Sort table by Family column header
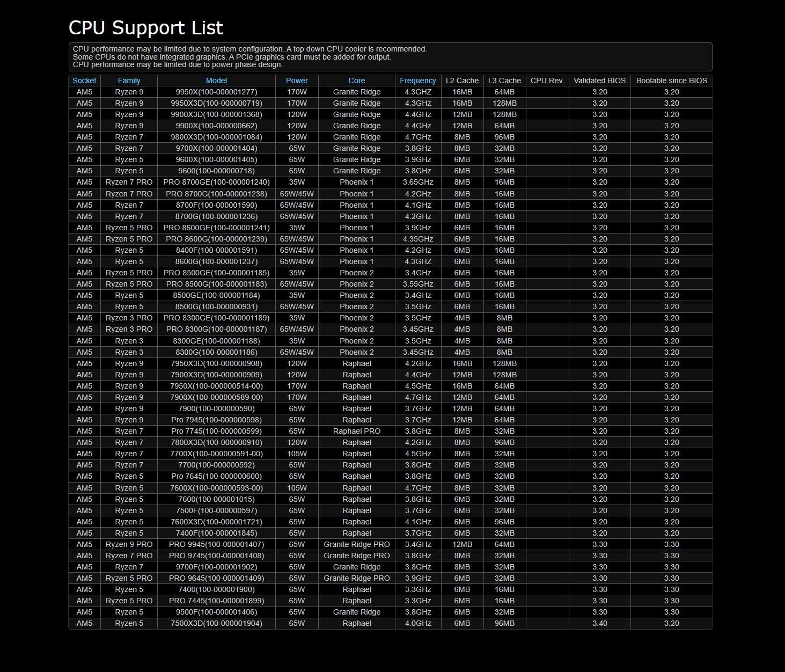 [x=129, y=81]
